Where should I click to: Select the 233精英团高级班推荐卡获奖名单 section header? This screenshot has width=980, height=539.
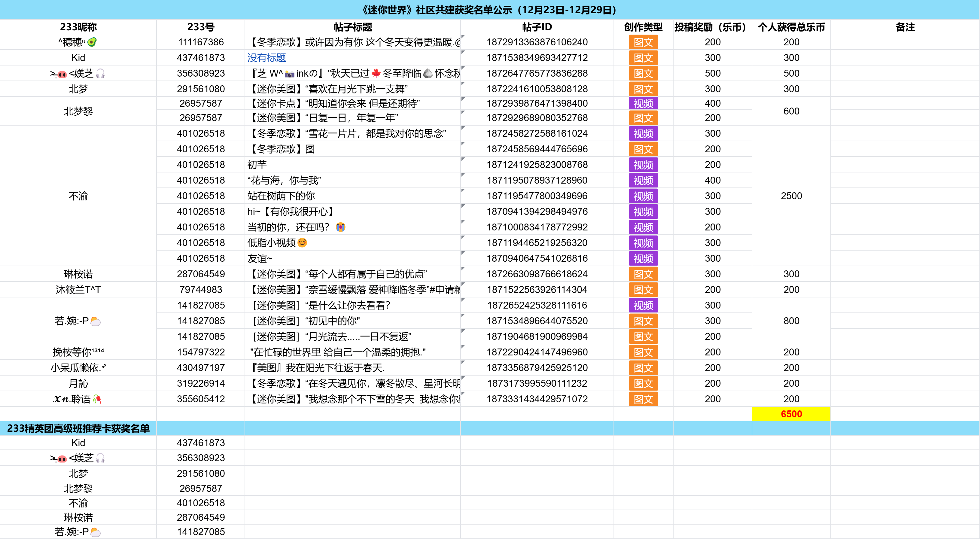tap(78, 428)
